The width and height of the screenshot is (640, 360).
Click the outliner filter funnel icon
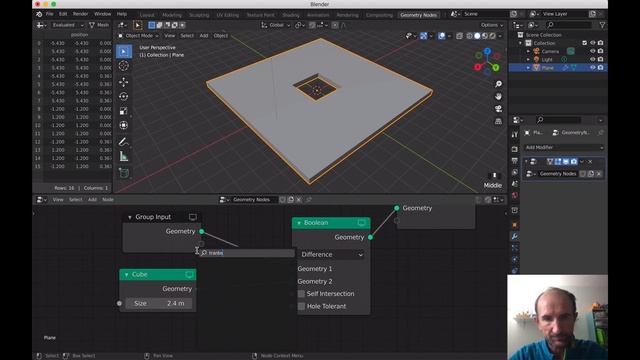tap(602, 25)
